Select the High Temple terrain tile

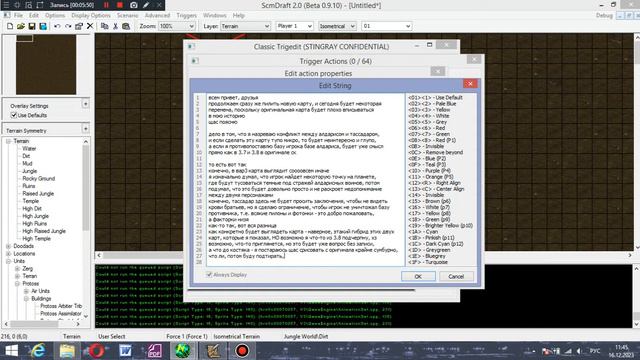pyautogui.click(x=36, y=238)
